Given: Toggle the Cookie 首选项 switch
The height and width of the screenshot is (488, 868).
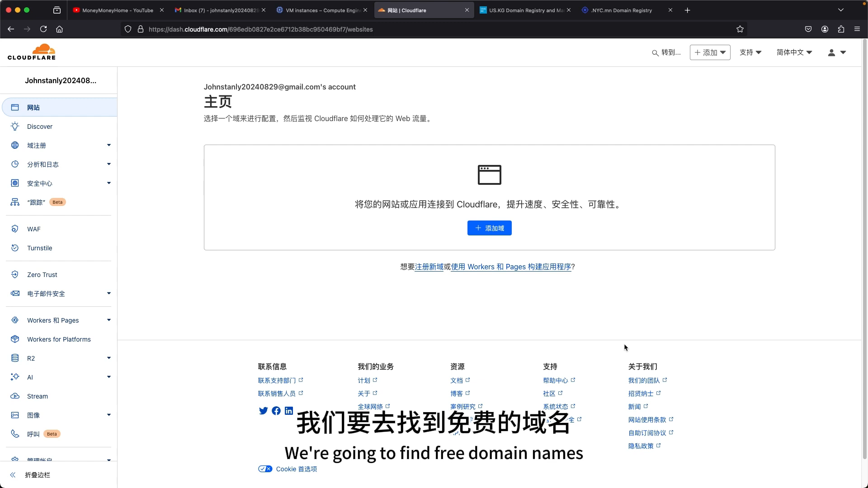Looking at the screenshot, I should [x=265, y=469].
